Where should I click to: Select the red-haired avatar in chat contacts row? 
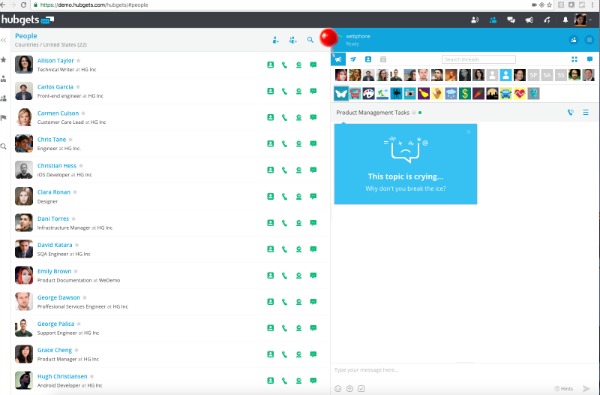click(341, 75)
